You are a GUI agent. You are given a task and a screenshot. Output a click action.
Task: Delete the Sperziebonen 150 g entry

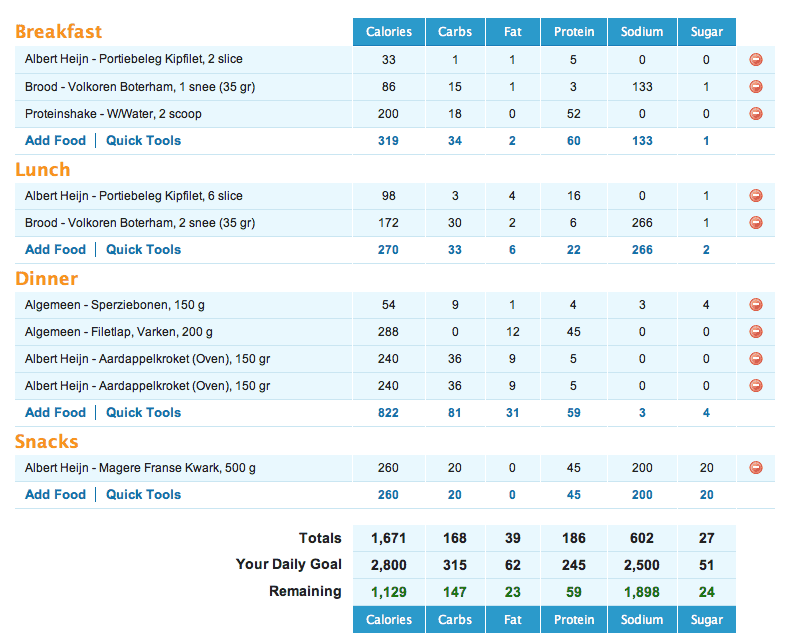(x=755, y=305)
